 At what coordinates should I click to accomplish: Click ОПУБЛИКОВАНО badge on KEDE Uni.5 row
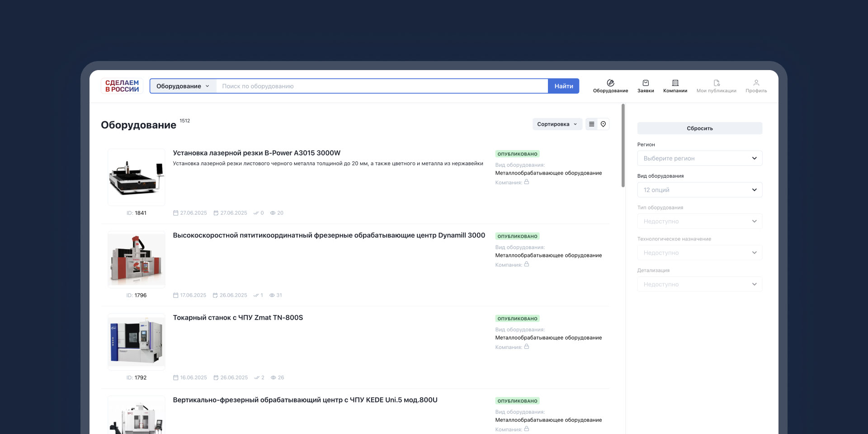point(517,401)
